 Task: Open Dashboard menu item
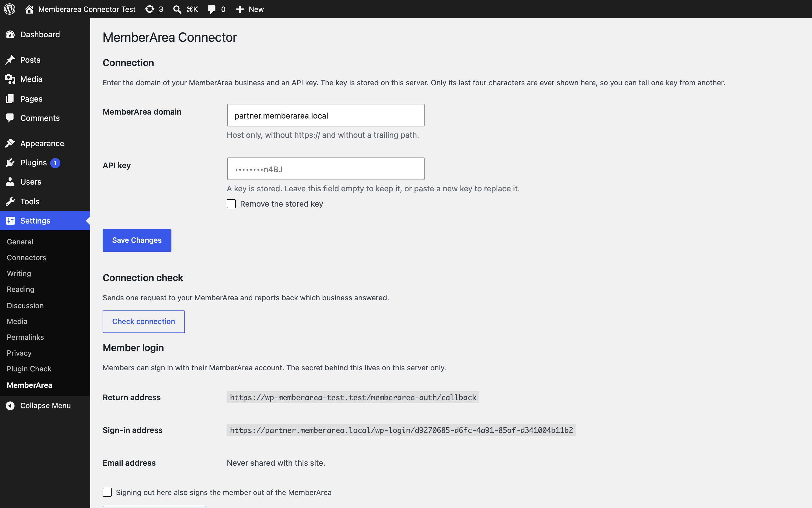click(x=45, y=34)
